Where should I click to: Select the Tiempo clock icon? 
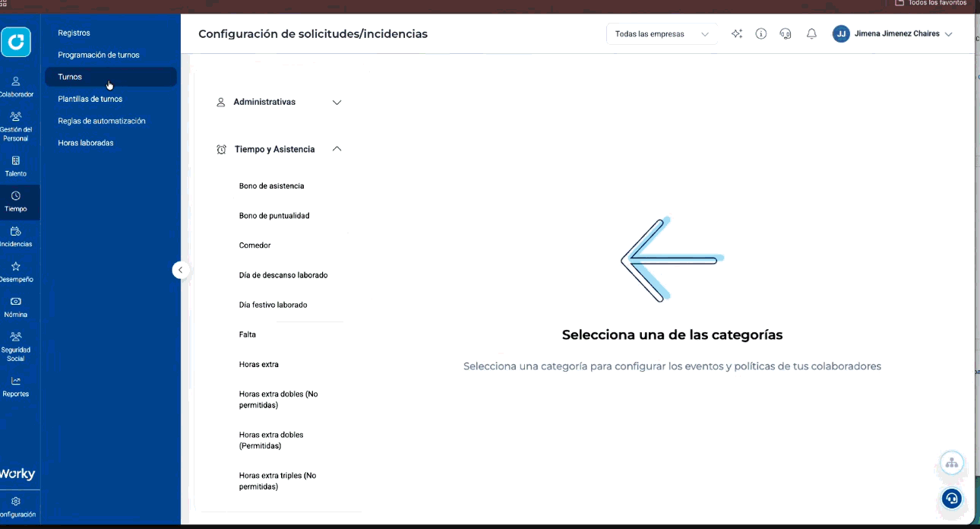tap(16, 196)
